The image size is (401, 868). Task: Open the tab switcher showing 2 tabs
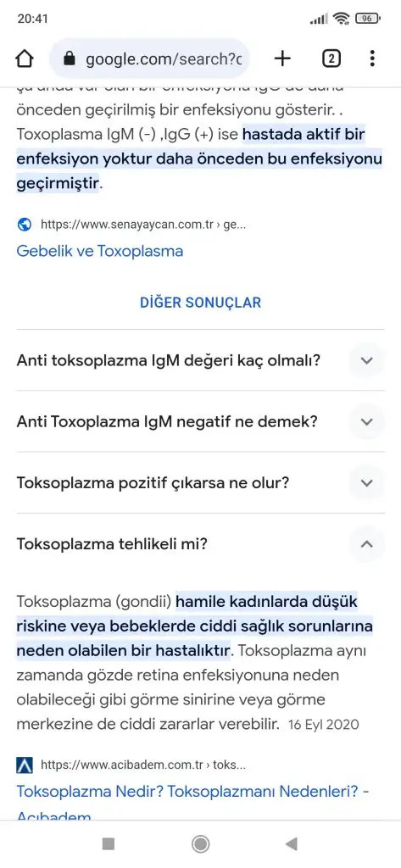pos(331,58)
